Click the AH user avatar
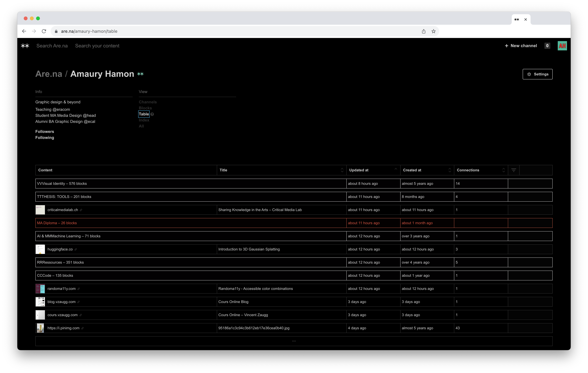The width and height of the screenshot is (588, 373). [x=562, y=46]
